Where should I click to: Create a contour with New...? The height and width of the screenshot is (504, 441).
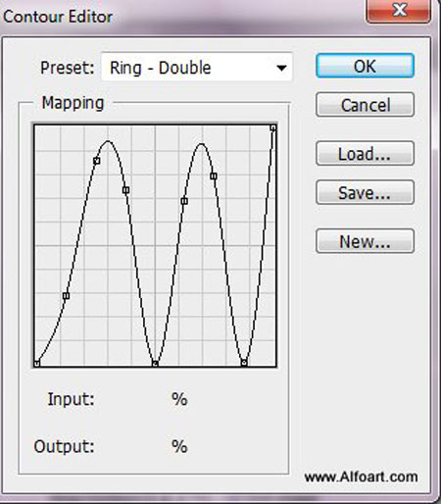pyautogui.click(x=365, y=241)
